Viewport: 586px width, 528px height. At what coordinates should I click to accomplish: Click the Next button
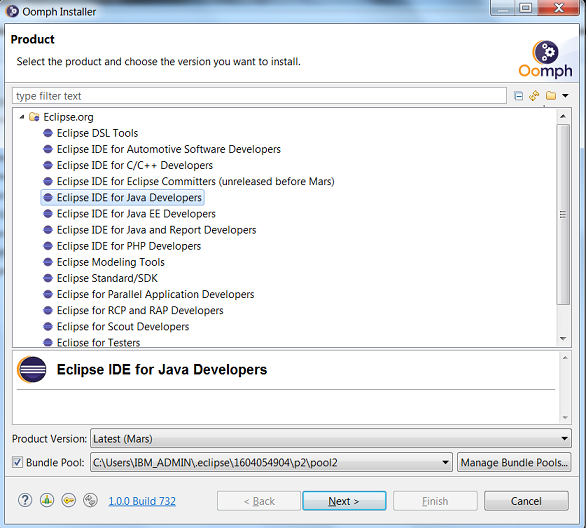[344, 501]
